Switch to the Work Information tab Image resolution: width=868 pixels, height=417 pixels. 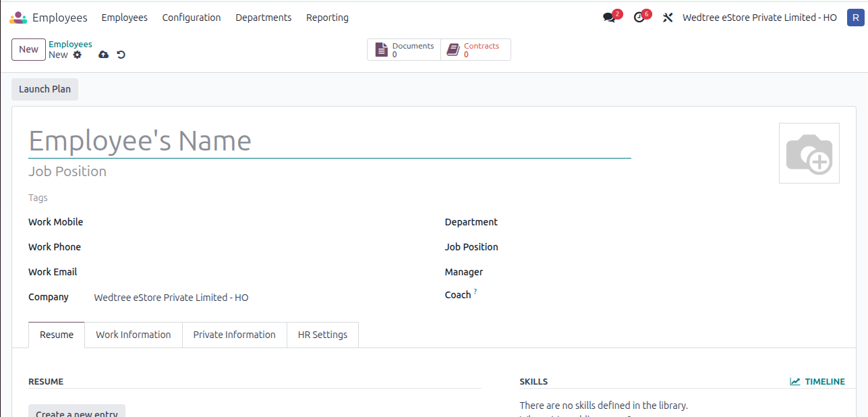coord(134,335)
